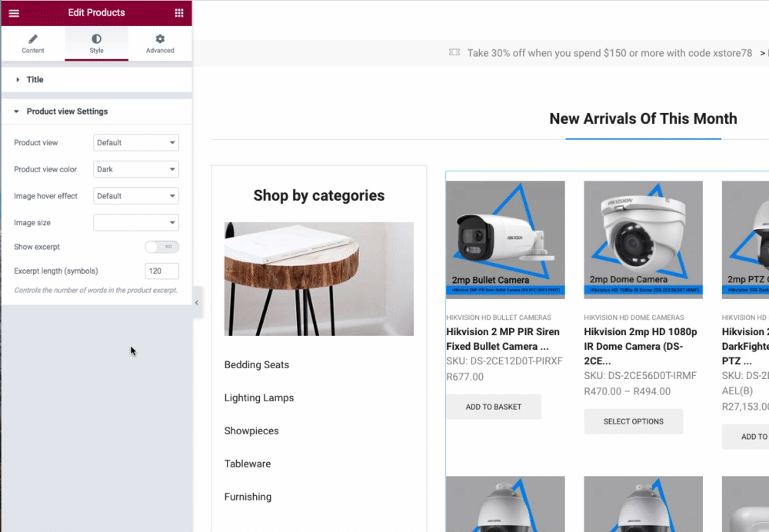The image size is (769, 532).
Task: Click the Style half-circle icon
Action: coord(97,38)
